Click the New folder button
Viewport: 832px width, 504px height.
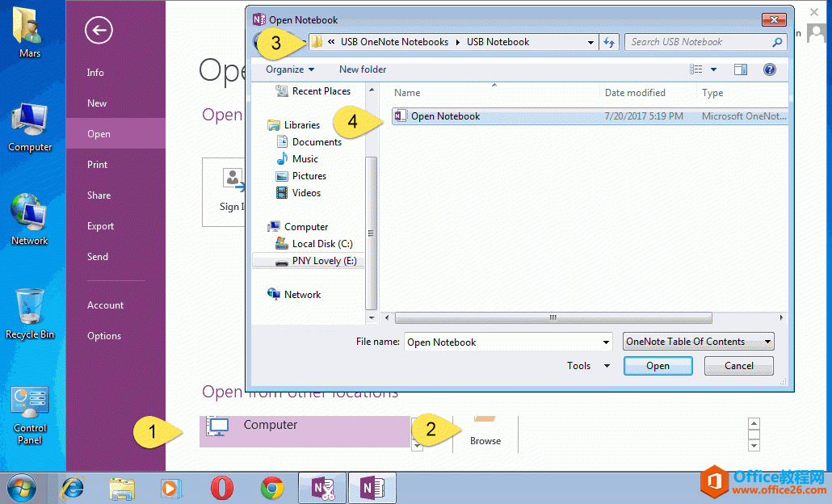pos(362,69)
